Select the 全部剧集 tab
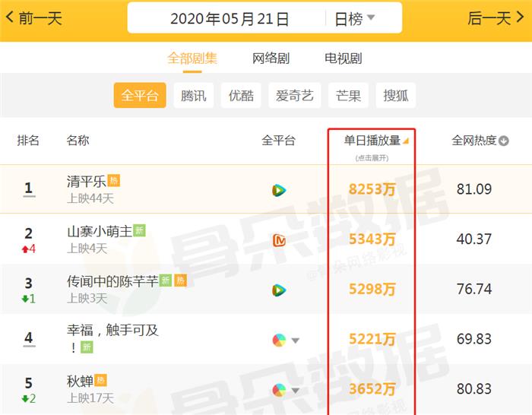Screen dimensions: 532x415 pyautogui.click(x=192, y=59)
